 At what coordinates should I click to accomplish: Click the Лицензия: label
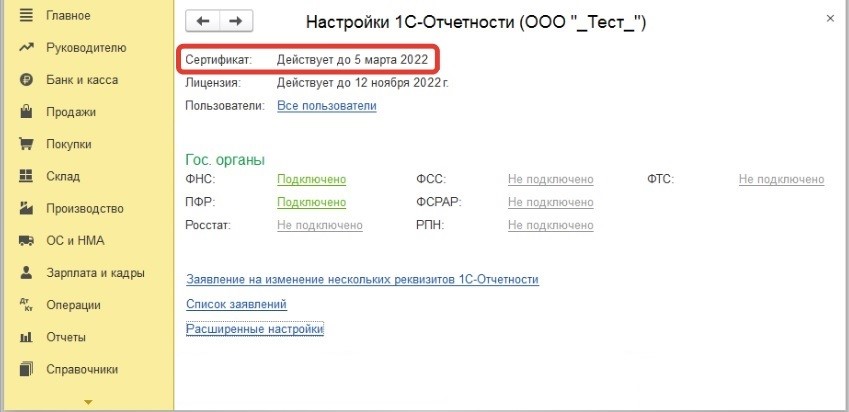point(213,83)
